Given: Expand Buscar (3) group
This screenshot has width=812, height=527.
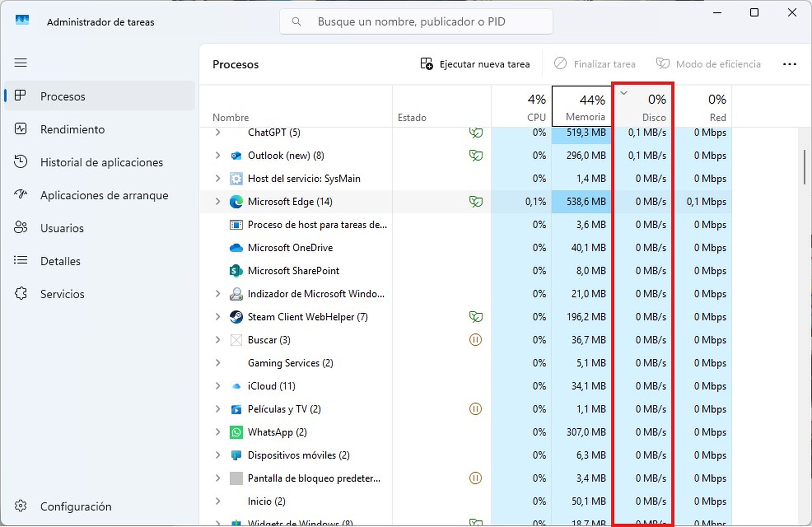Looking at the screenshot, I should (x=218, y=340).
